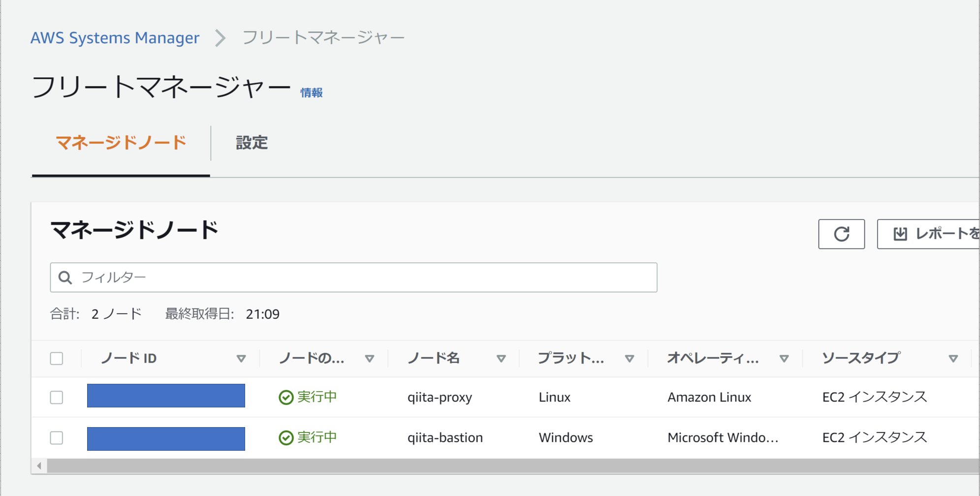Select the qiita-proxy row checkbox

tap(57, 397)
